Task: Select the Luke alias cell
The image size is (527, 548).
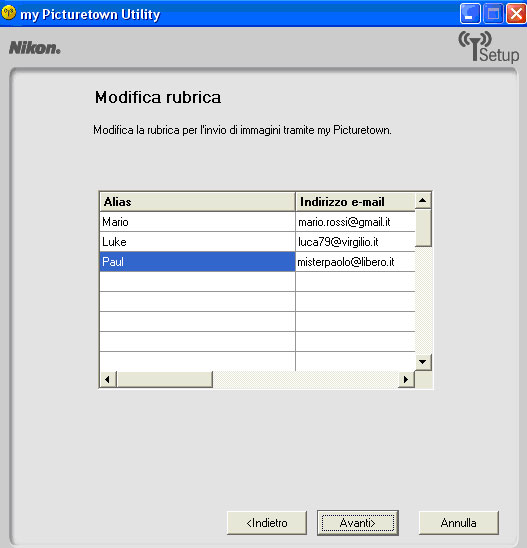Action: click(197, 242)
